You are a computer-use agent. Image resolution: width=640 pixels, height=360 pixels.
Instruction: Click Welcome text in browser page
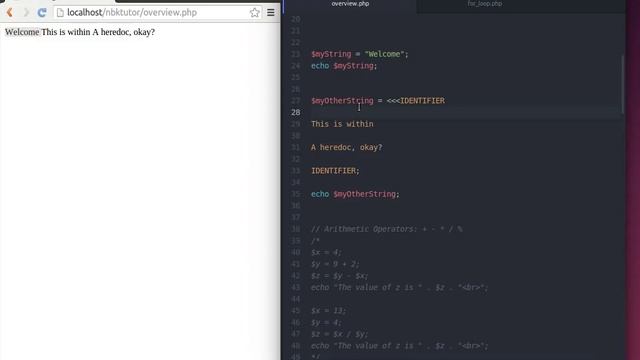pos(22,32)
